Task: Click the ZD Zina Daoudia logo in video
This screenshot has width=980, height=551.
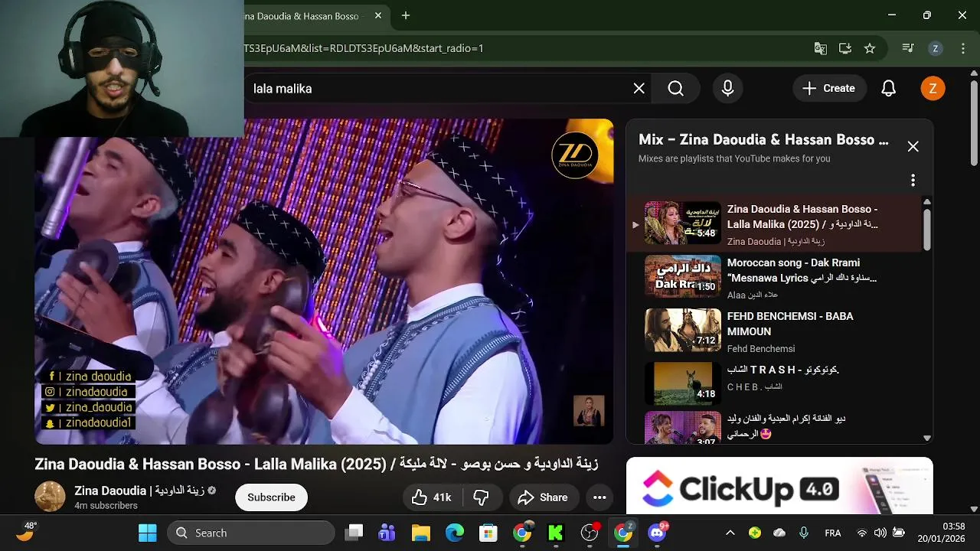Action: [575, 154]
